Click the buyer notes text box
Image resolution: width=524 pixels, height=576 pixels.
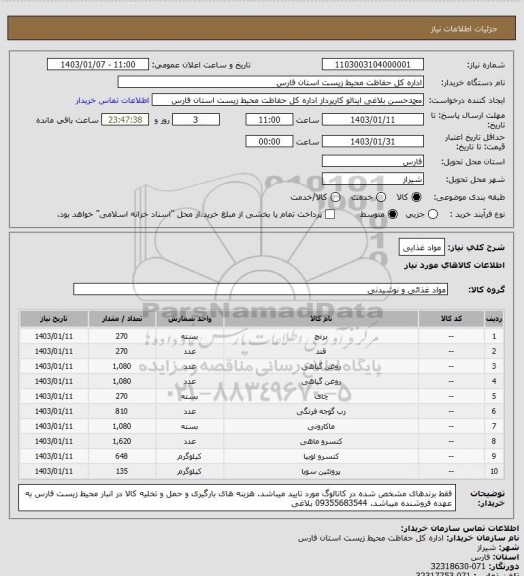[x=237, y=498]
